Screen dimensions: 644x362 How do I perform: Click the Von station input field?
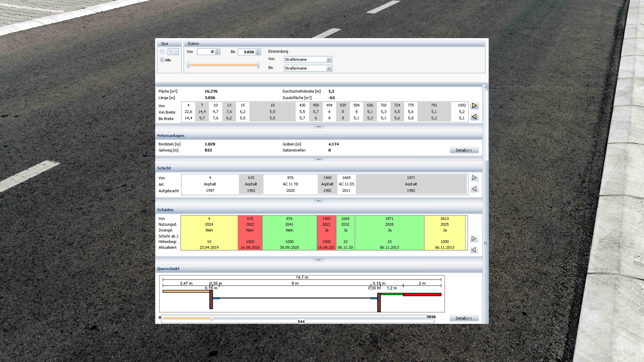coord(206,52)
